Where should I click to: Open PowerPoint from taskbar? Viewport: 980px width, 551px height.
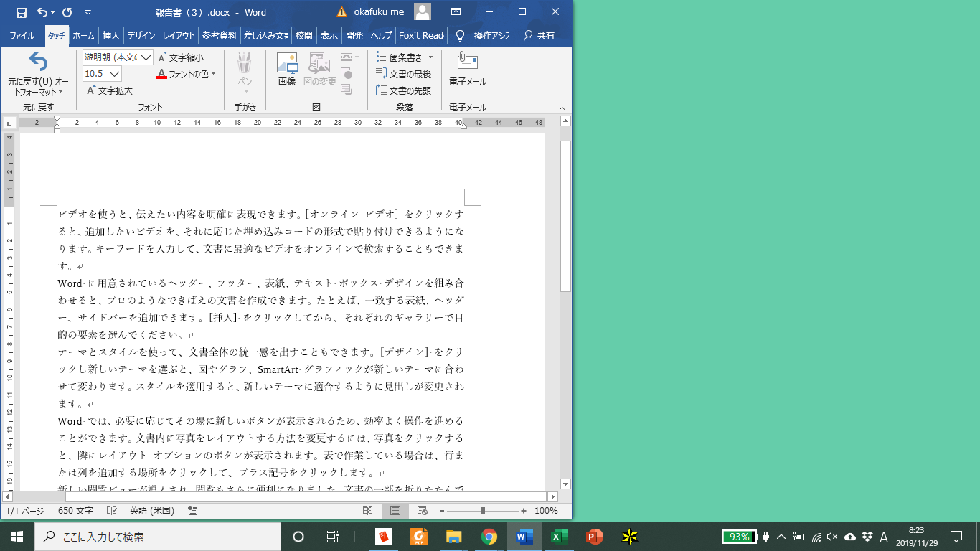point(594,537)
